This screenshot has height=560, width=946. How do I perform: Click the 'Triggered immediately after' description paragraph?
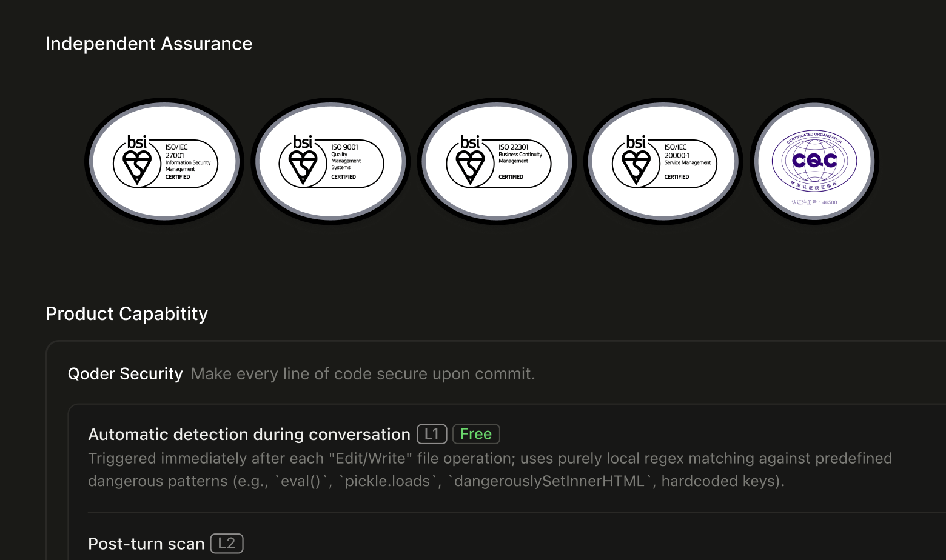(490, 470)
